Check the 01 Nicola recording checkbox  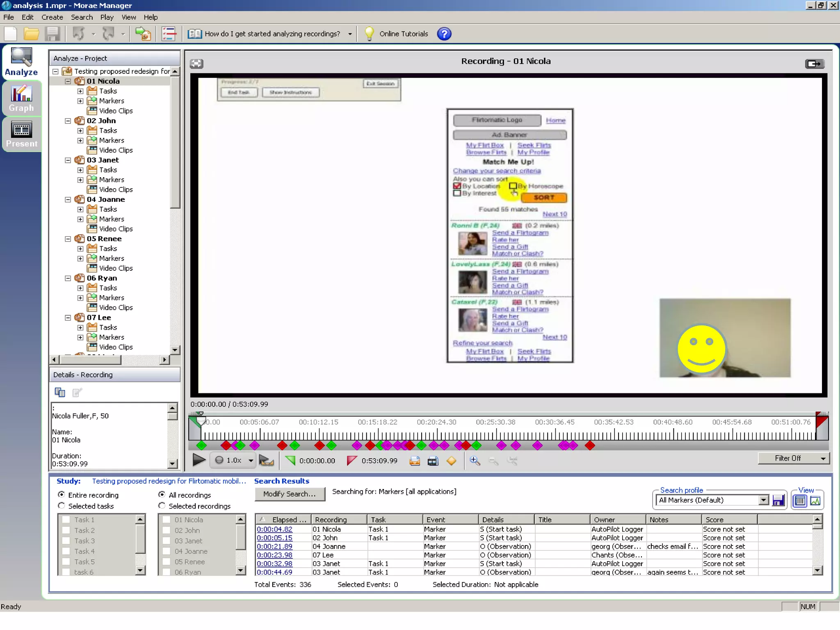[x=166, y=520]
